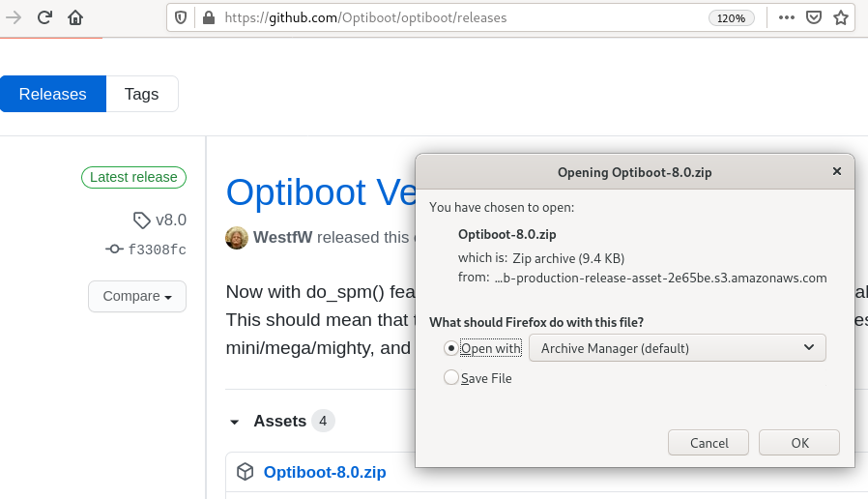Select the Releases tab
This screenshot has height=499, width=868.
click(53, 94)
